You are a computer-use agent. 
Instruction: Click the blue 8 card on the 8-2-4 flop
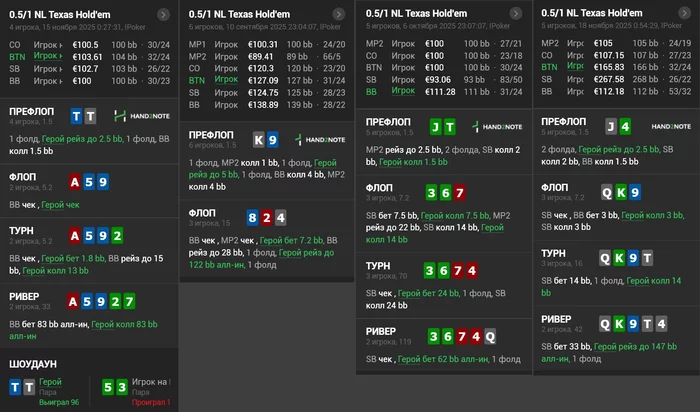click(252, 218)
